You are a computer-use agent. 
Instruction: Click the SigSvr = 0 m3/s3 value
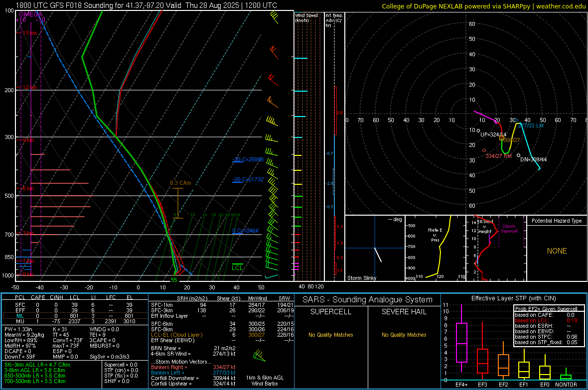click(110, 357)
